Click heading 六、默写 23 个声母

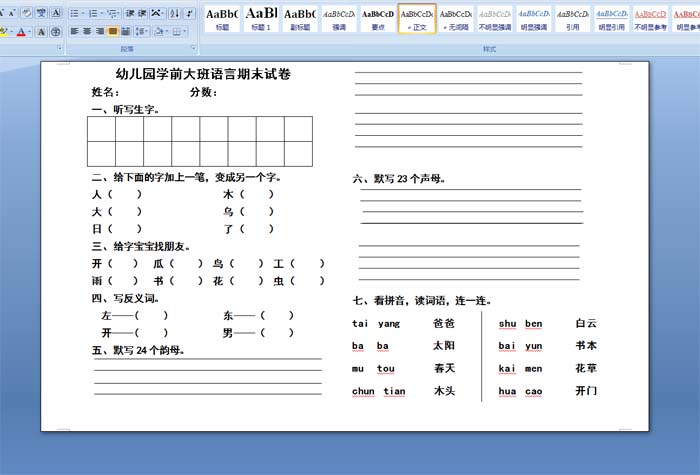coord(399,179)
